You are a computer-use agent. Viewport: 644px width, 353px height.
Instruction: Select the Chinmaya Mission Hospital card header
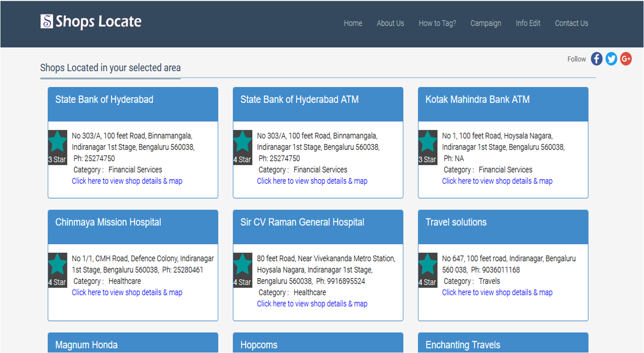click(133, 227)
